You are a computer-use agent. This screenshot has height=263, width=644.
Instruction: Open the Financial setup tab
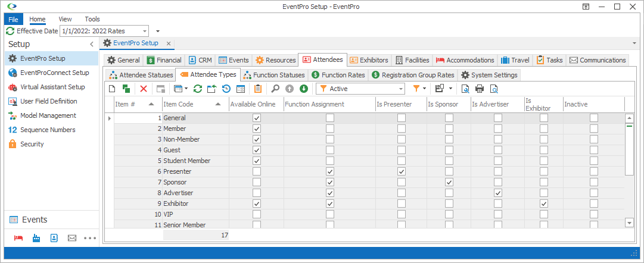point(164,60)
